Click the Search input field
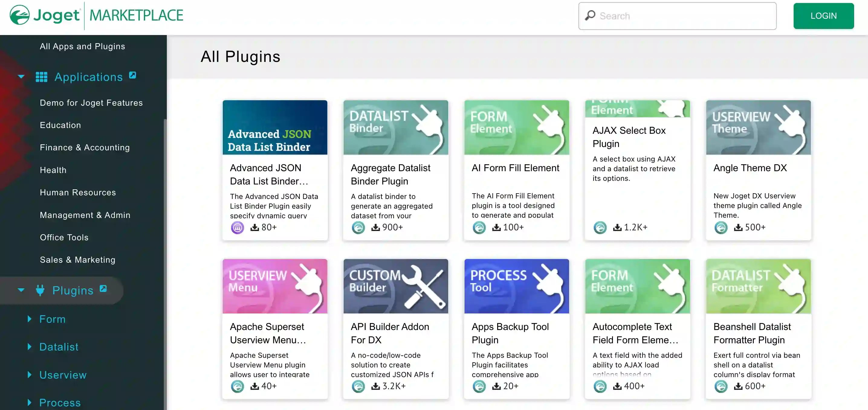 tap(677, 16)
